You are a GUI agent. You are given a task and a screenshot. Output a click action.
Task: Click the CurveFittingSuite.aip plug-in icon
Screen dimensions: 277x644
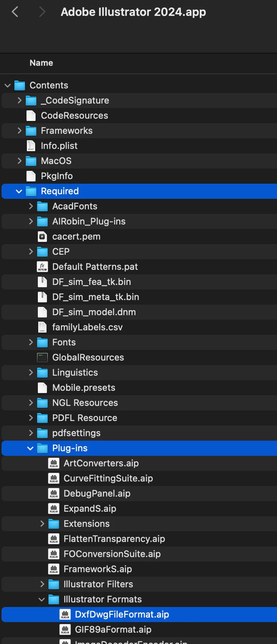point(54,478)
